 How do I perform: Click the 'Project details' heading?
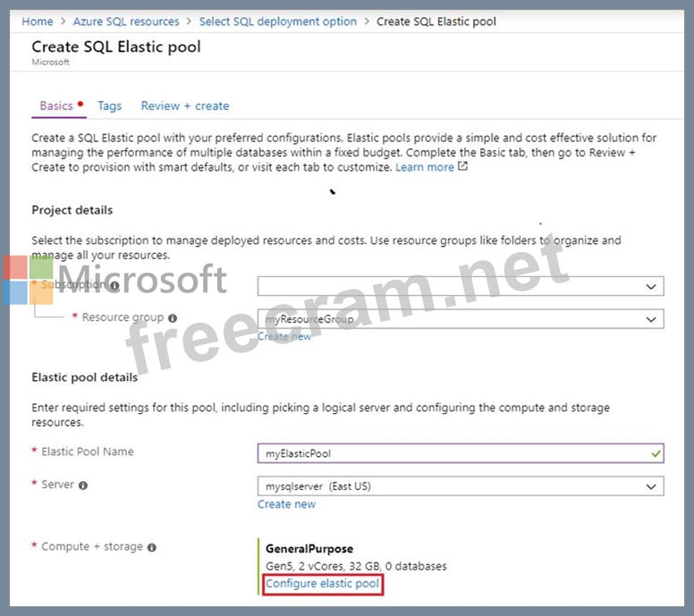[72, 210]
